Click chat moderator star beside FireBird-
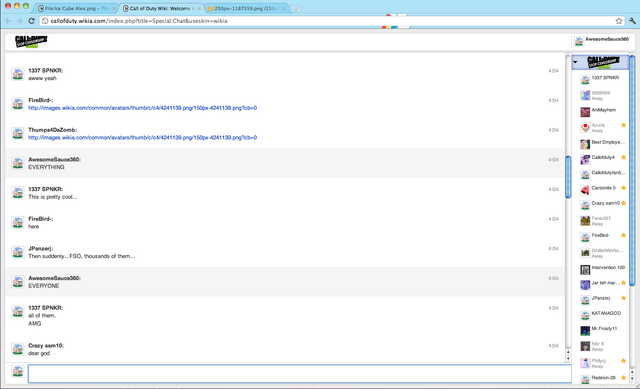 (623, 235)
